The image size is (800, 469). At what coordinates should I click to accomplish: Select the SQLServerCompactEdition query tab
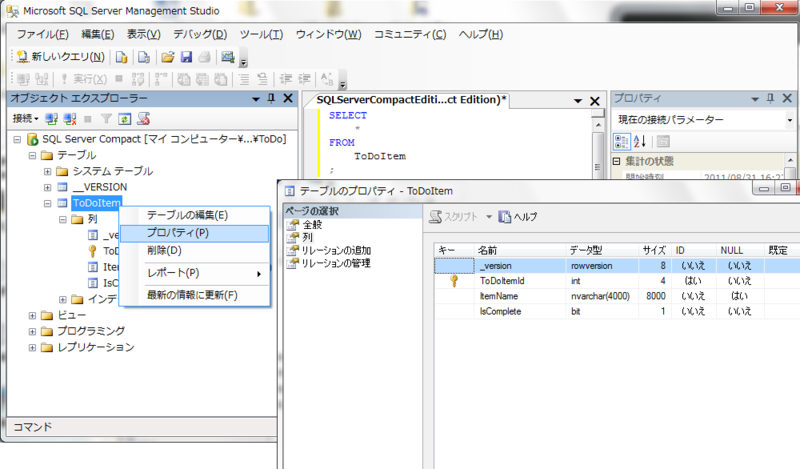[x=410, y=100]
